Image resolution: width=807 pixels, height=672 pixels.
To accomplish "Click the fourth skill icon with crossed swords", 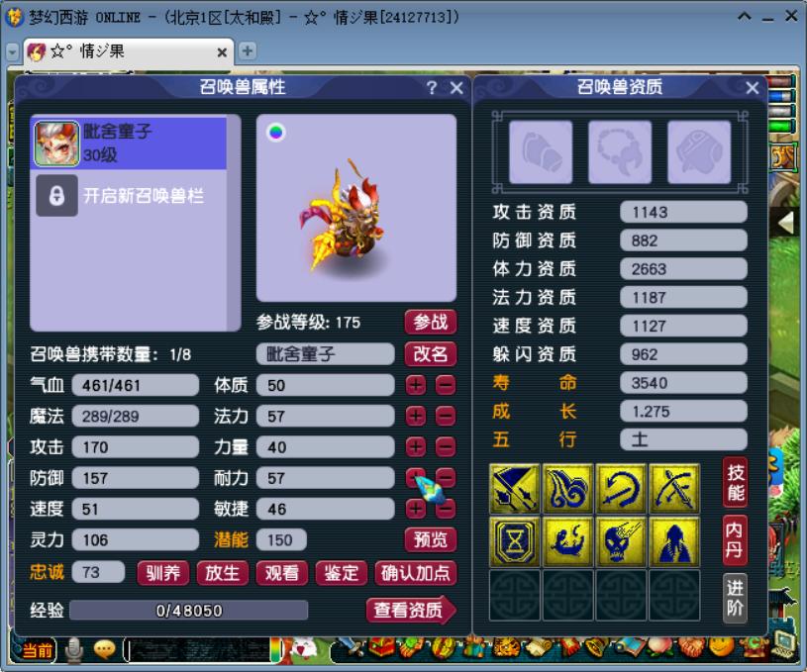I will tap(674, 488).
